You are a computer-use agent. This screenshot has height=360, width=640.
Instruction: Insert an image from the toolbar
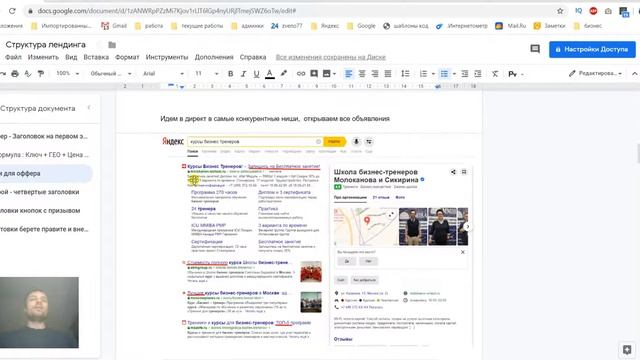(327, 74)
